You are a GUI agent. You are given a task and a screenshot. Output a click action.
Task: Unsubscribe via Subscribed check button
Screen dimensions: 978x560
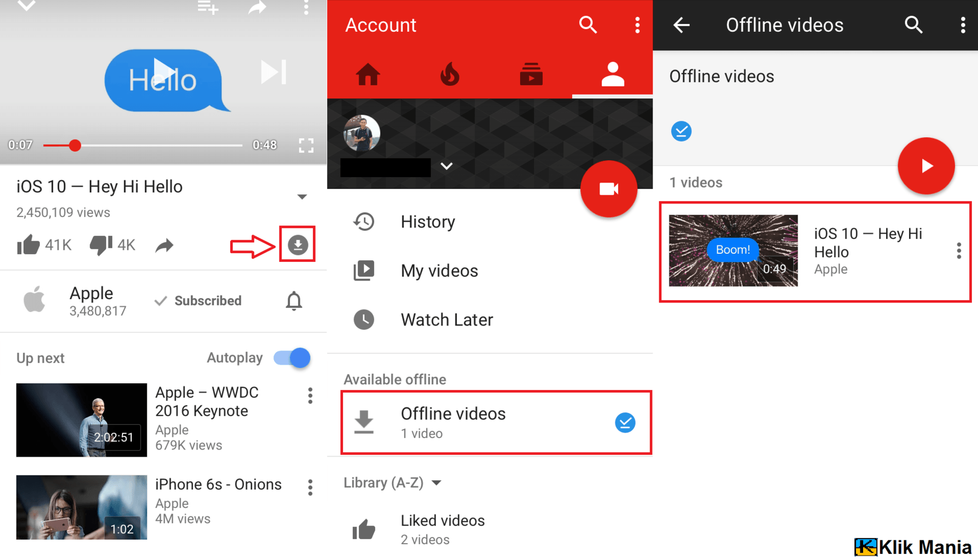(x=198, y=301)
